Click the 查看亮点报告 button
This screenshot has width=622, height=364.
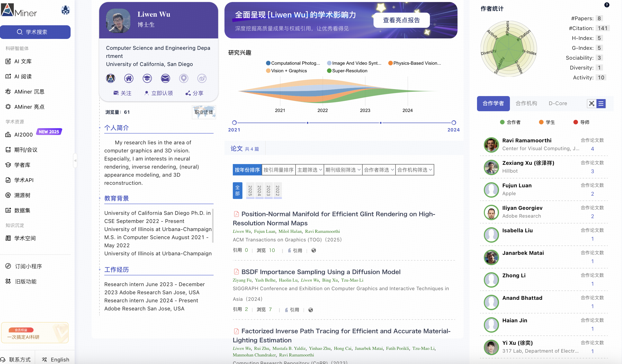tap(401, 20)
